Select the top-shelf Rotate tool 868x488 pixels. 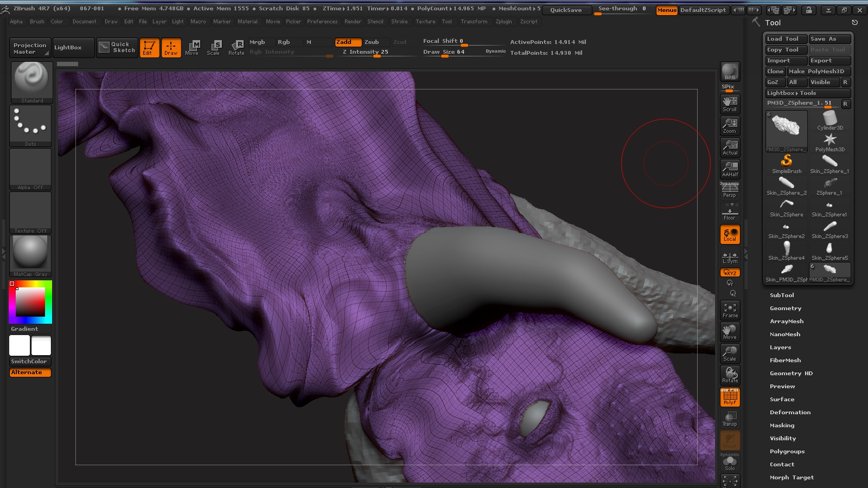(x=237, y=48)
